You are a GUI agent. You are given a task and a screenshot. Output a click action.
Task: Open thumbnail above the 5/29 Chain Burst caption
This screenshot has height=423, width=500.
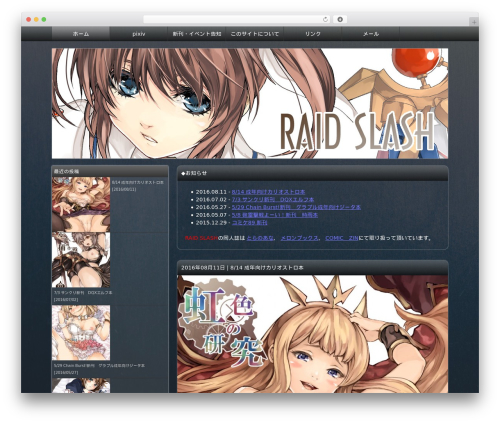[81, 333]
